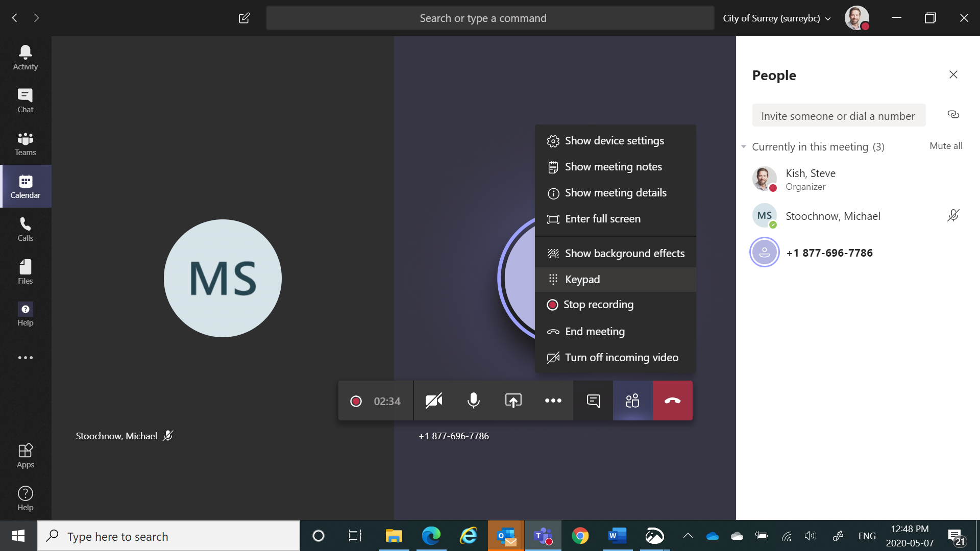This screenshot has height=551, width=980.
Task: Go back with the left arrow
Action: [x=15, y=18]
